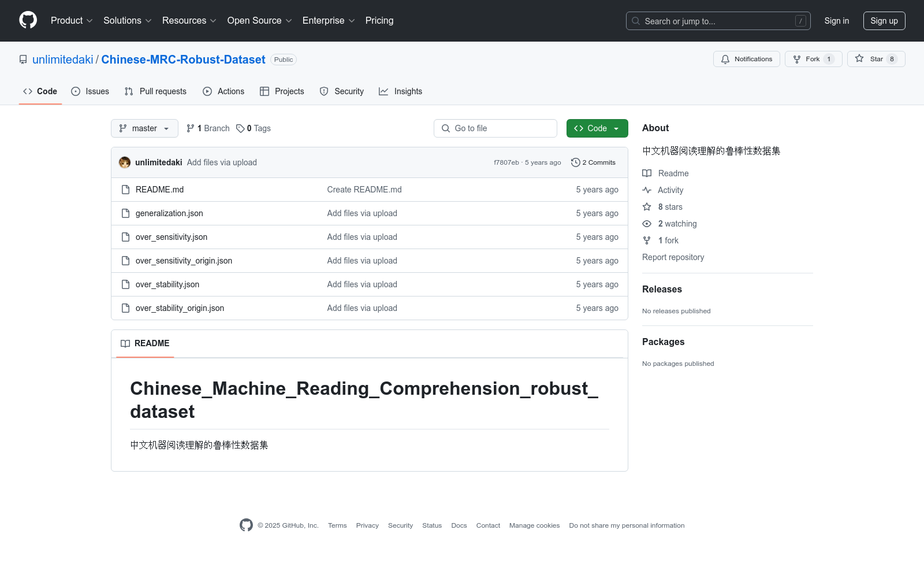Click the file icon next to README.md
Viewport: 924px width, 578px height.
pos(125,190)
